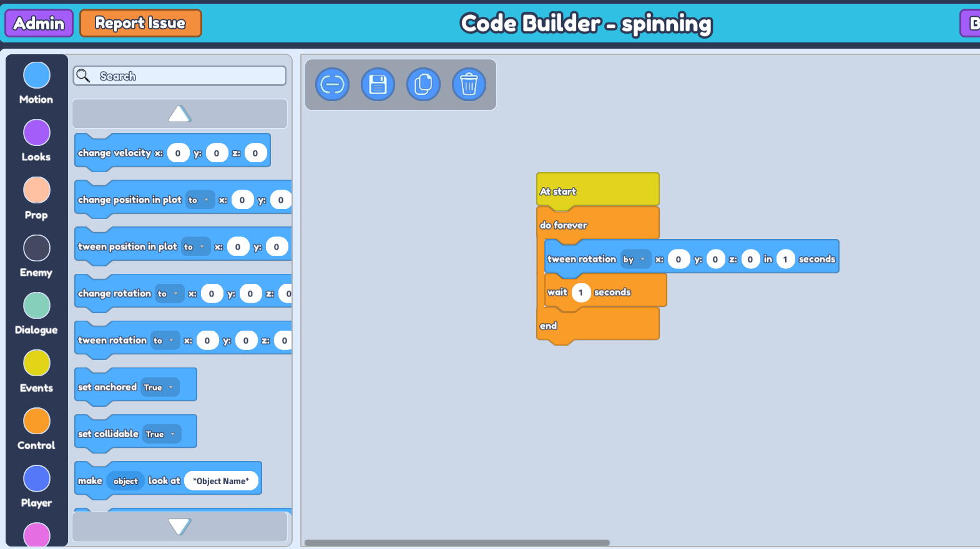Viewport: 980px width, 549px height.
Task: Select the Looks category circle
Action: (37, 133)
